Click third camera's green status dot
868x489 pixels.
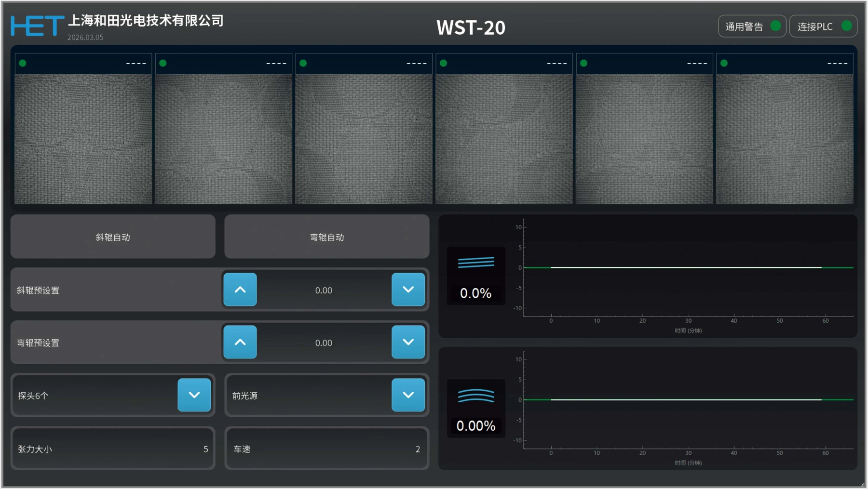click(303, 63)
